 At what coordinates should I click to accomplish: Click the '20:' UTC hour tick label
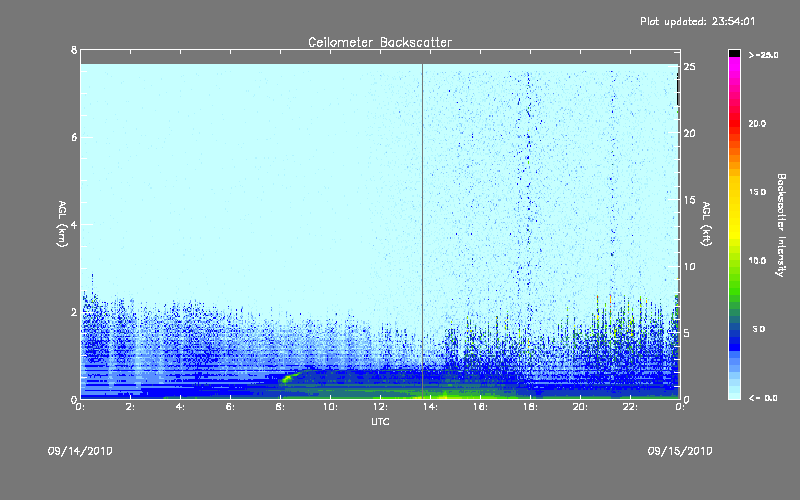(x=580, y=407)
